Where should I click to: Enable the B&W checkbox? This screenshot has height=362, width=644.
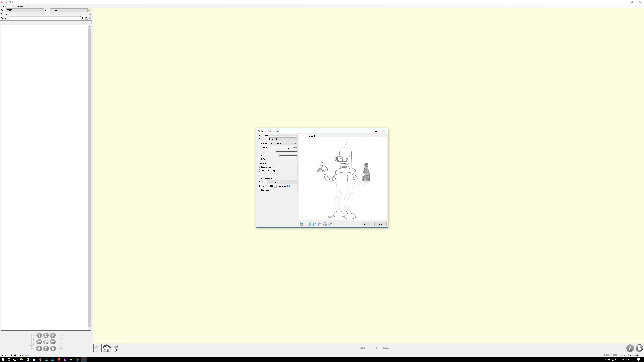tap(259, 159)
